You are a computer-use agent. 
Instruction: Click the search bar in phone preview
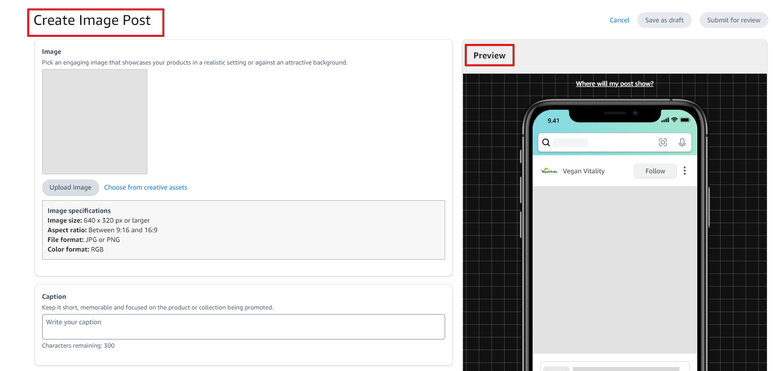614,142
